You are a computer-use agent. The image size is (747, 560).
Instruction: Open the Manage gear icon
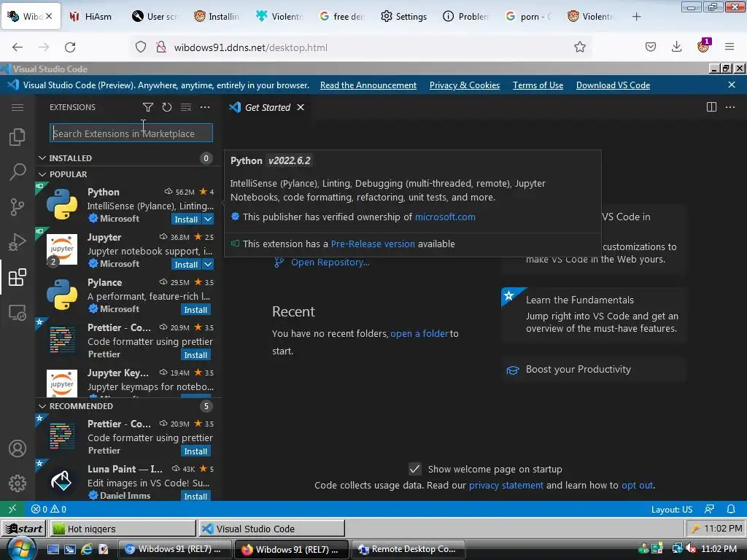coord(18,483)
